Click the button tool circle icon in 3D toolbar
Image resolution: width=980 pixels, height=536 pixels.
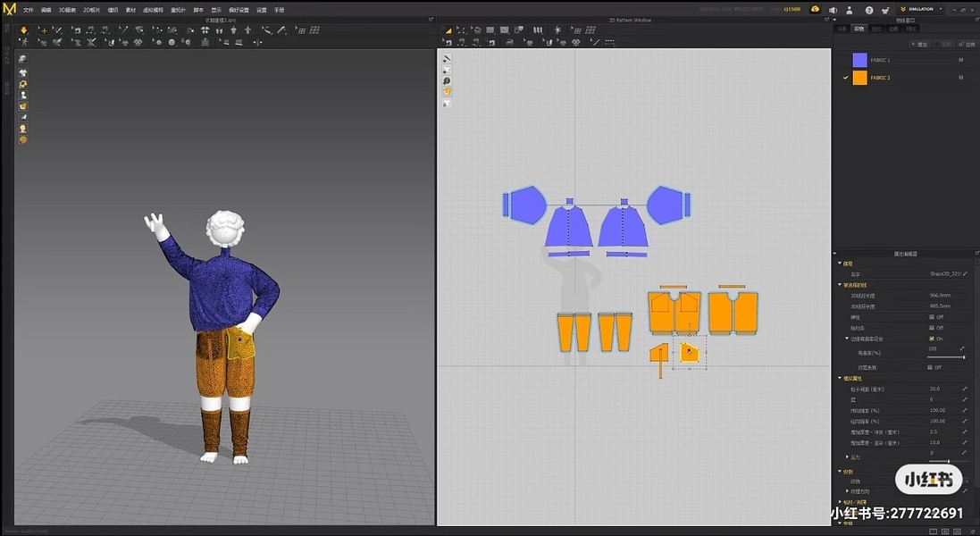coord(172,43)
